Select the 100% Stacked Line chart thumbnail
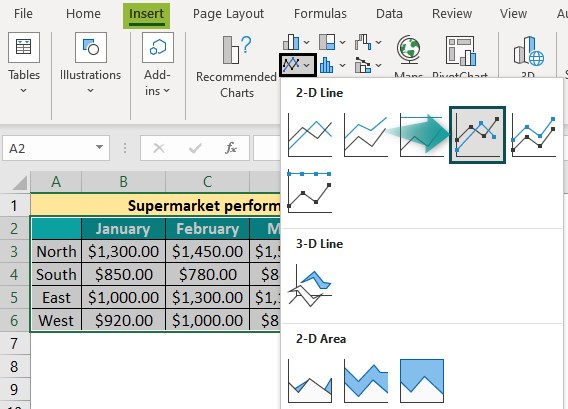Screen dimensions: 568x409 pyautogui.click(x=422, y=135)
